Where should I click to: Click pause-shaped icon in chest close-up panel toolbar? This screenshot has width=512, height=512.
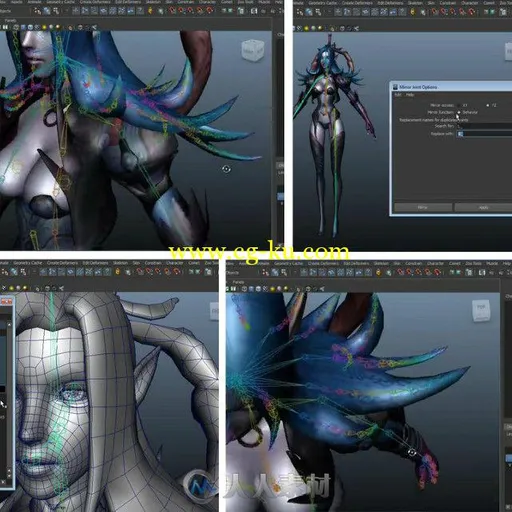(5, 27)
